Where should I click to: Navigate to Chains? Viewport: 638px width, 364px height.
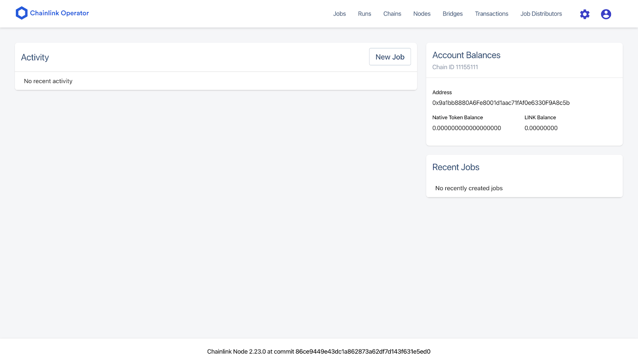tap(392, 14)
